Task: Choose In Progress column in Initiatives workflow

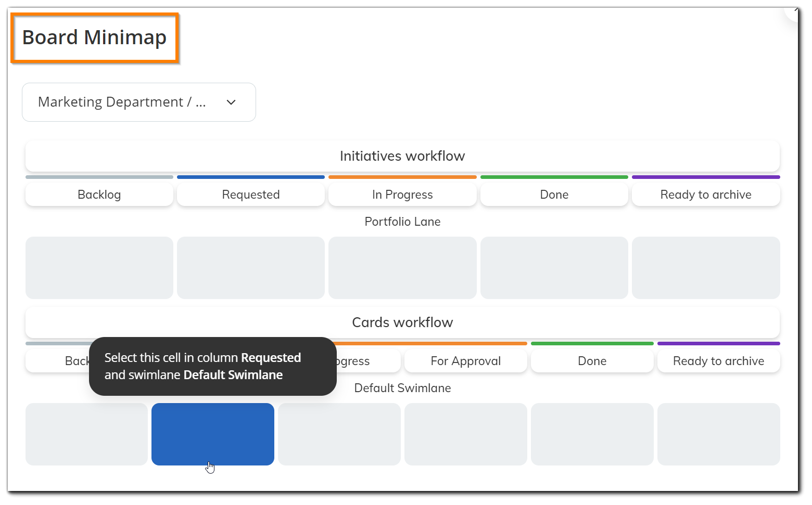Action: 402,195
